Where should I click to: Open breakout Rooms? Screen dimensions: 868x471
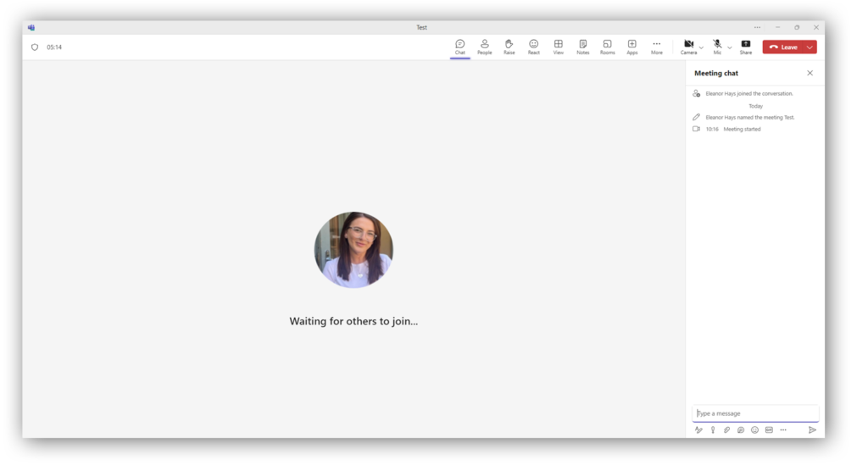tap(607, 47)
